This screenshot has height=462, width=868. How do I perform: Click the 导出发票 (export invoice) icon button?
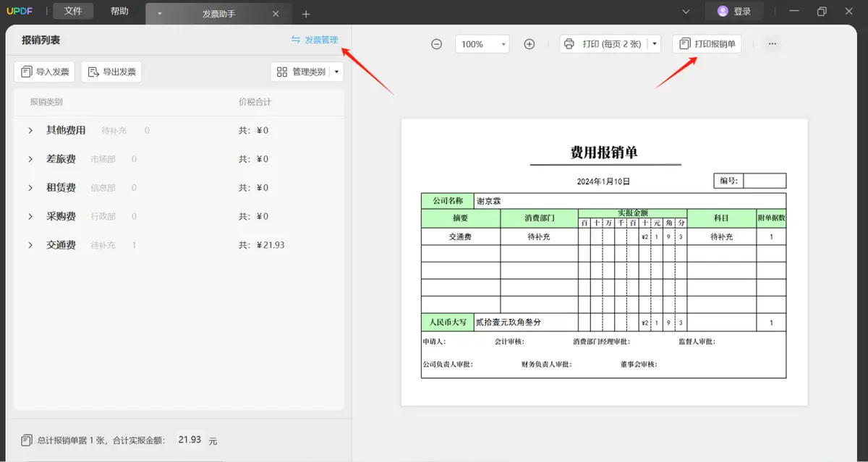click(x=94, y=71)
